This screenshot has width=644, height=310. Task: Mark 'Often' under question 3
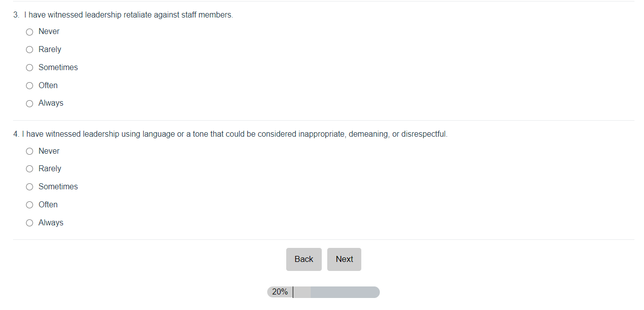pos(30,86)
